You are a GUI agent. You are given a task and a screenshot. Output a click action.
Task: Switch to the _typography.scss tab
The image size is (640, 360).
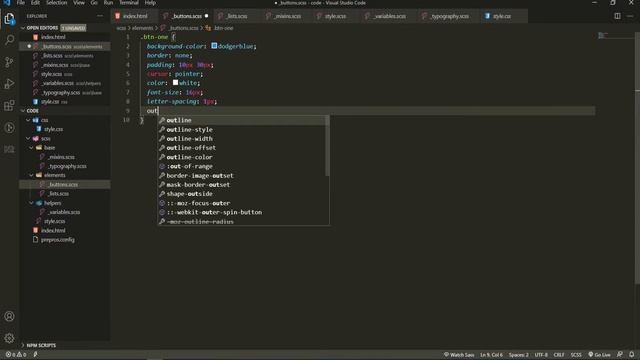(449, 16)
